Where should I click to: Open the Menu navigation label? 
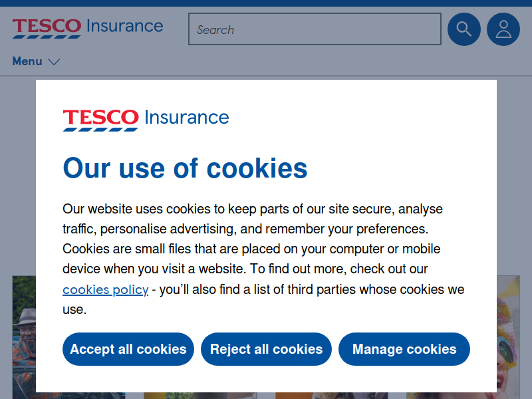pos(27,61)
